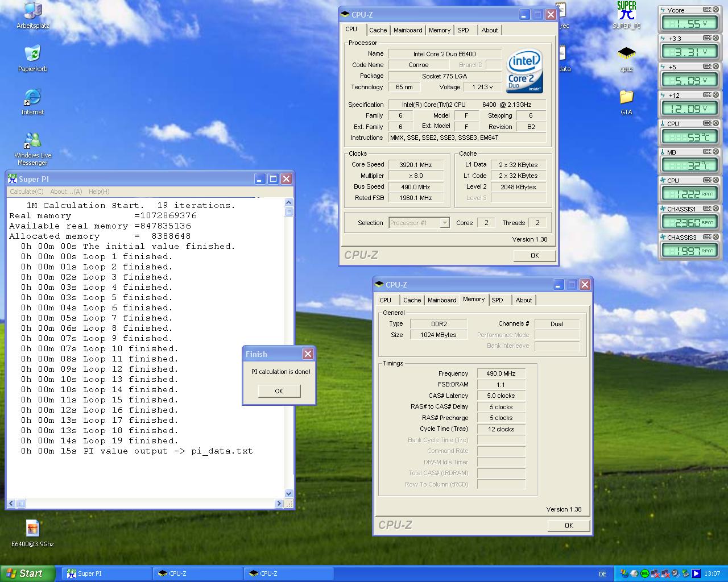The image size is (728, 582).
Task: Select the Windows Live Messenger shortcut
Action: (32, 149)
